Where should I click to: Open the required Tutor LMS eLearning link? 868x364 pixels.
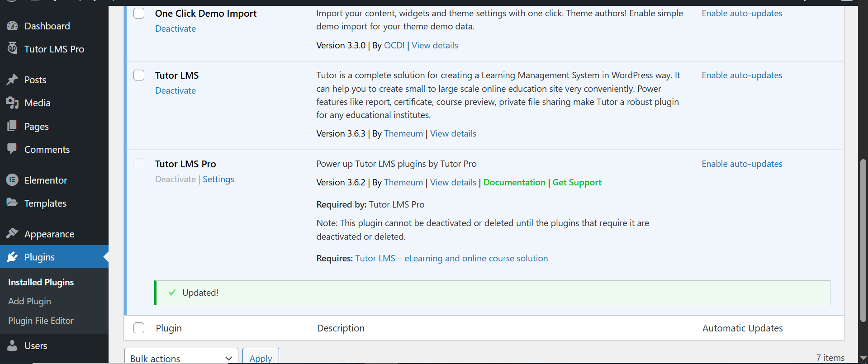pyautogui.click(x=451, y=258)
